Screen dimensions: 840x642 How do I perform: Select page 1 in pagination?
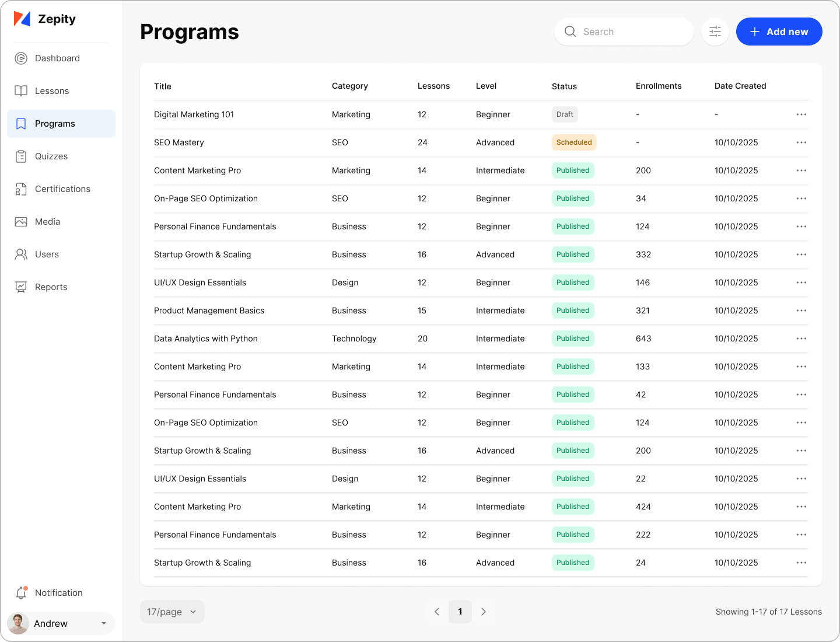(460, 612)
